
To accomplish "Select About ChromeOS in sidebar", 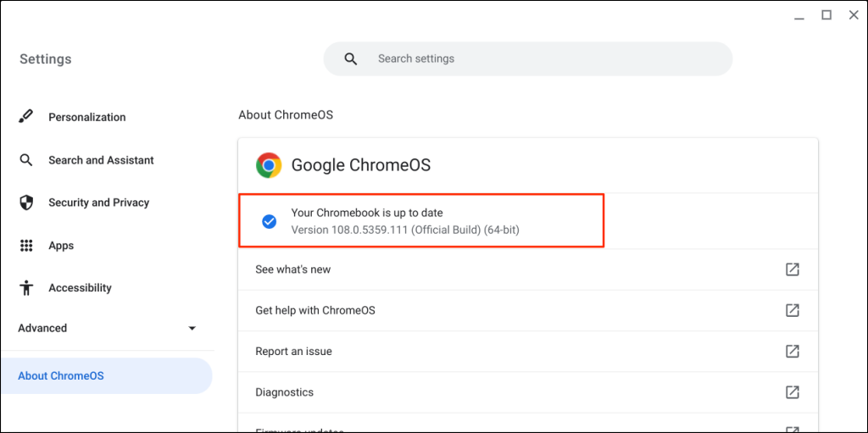I will pyautogui.click(x=61, y=375).
